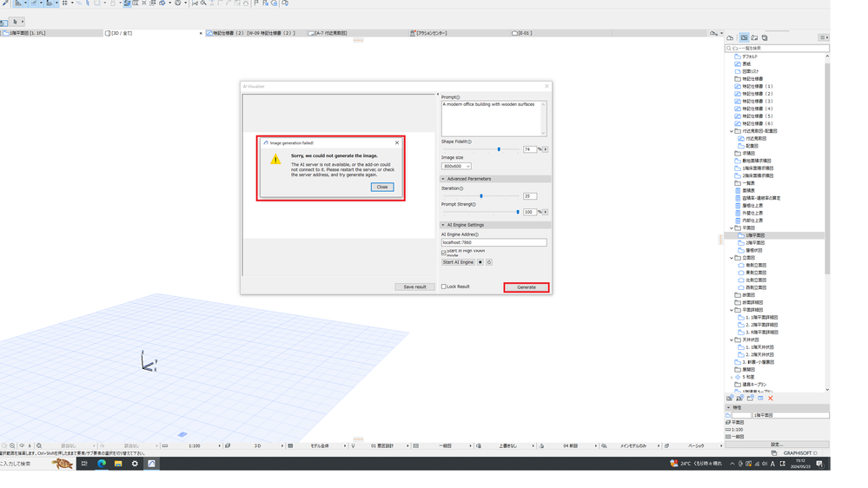
Task: Select the Publisher Sets icon in navigator
Action: [x=765, y=37]
